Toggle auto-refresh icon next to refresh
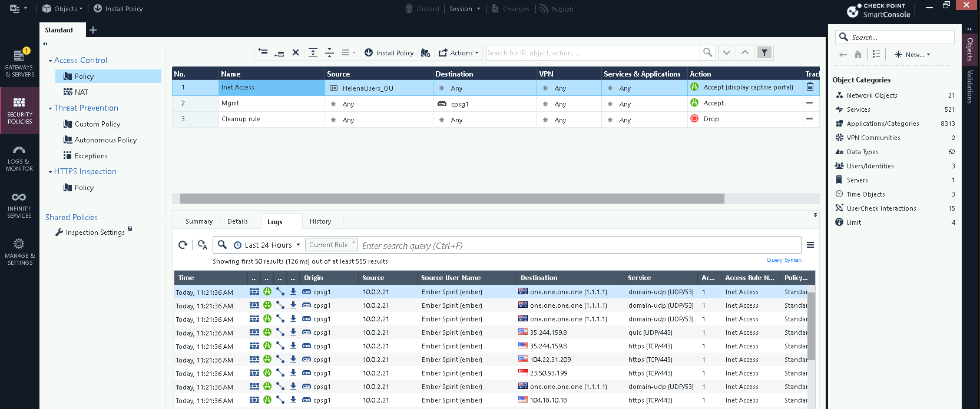This screenshot has height=409, width=980. [x=202, y=245]
